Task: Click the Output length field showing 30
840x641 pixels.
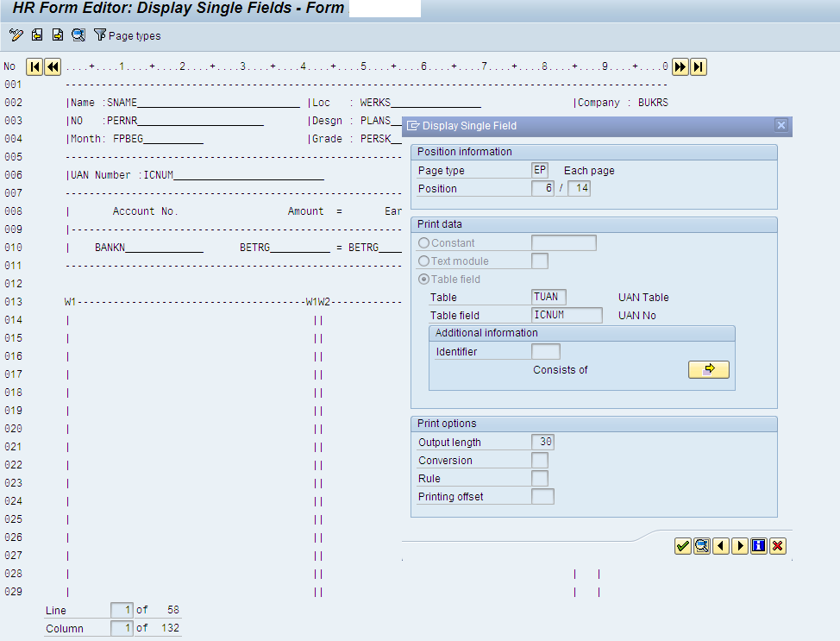Action: [x=545, y=442]
